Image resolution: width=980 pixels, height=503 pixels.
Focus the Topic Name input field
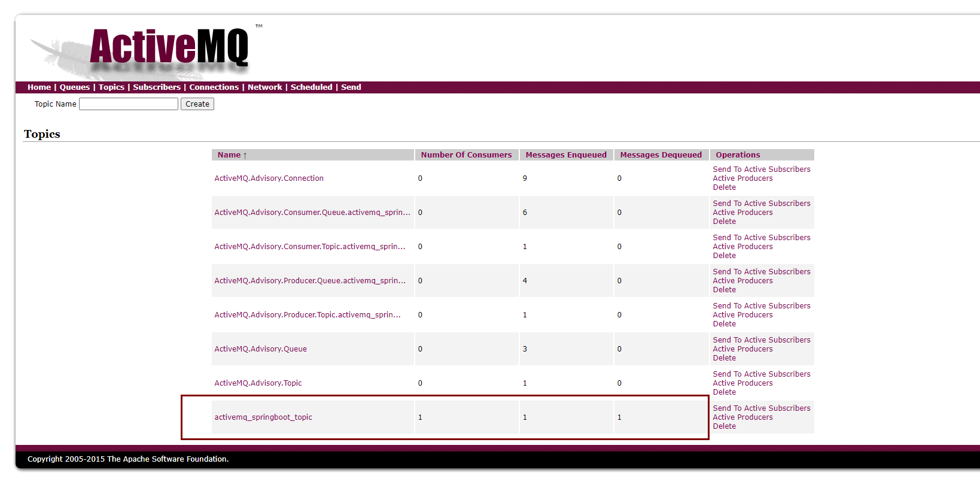129,104
